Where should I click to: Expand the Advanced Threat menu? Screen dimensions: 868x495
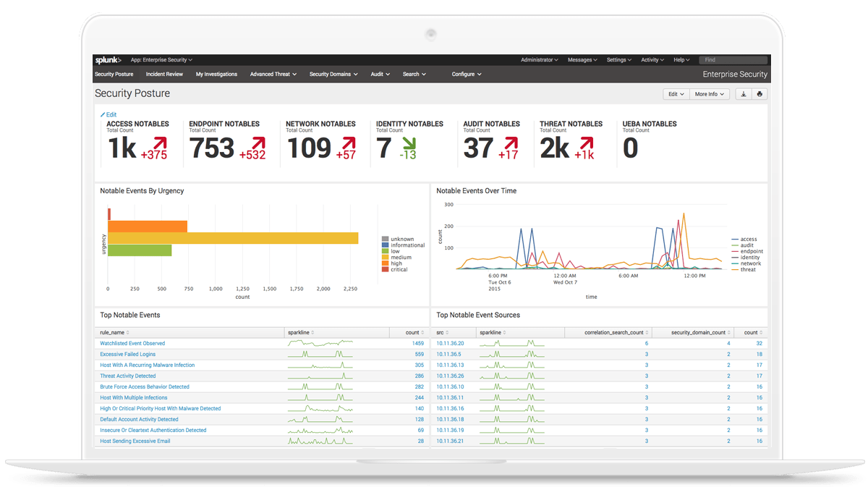point(273,74)
